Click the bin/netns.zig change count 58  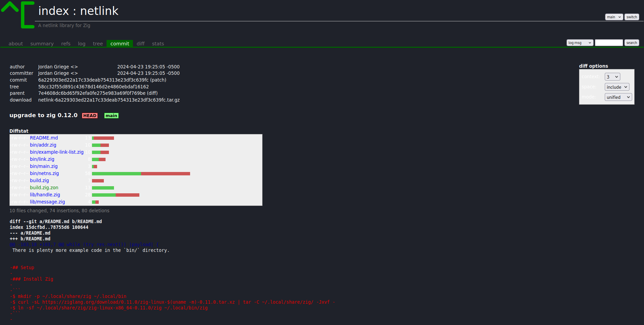pyautogui.click(x=88, y=173)
